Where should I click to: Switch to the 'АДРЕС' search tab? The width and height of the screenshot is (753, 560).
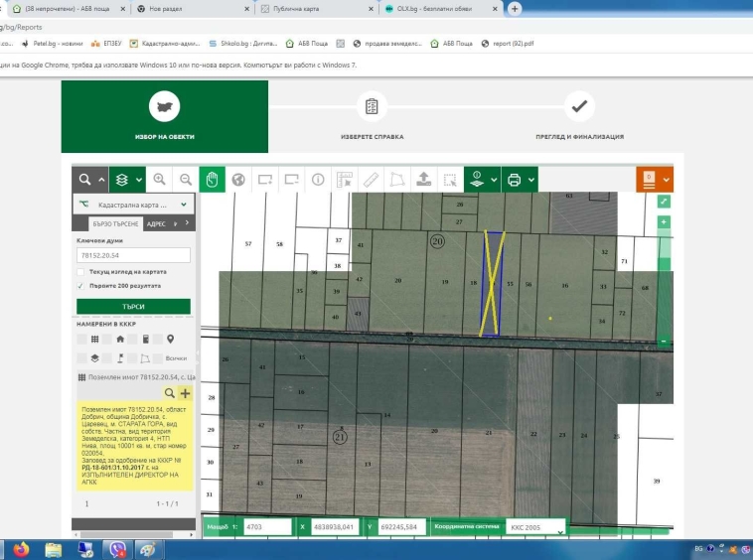point(156,224)
